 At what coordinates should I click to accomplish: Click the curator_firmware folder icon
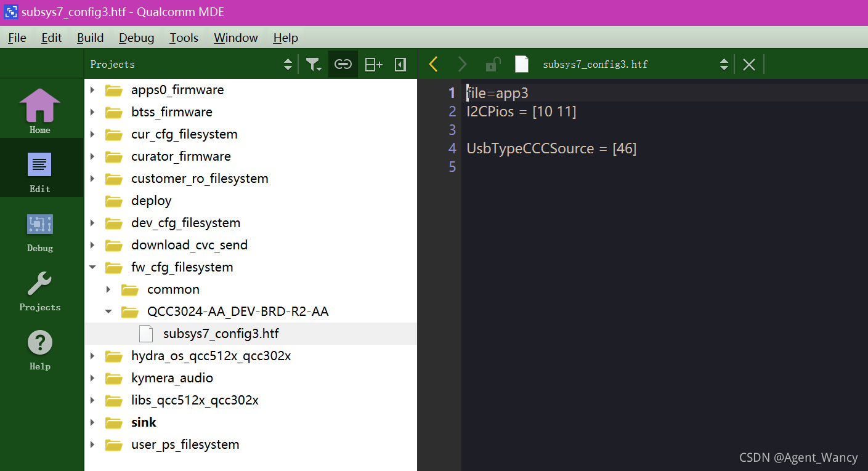click(113, 156)
